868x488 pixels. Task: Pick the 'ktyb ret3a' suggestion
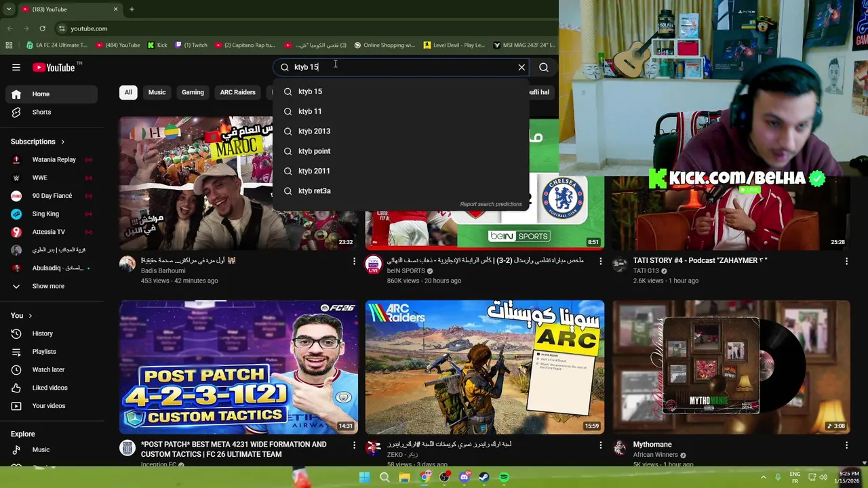pos(401,191)
